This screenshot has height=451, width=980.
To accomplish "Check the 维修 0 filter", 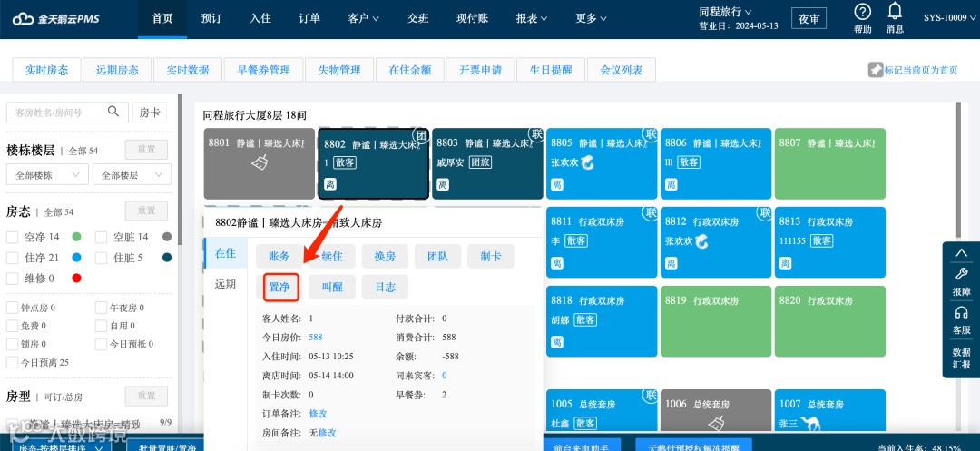I will pos(12,278).
